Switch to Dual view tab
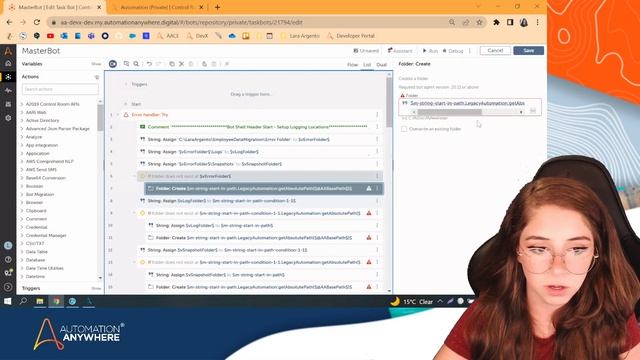Image resolution: width=640 pixels, height=360 pixels. point(381,65)
